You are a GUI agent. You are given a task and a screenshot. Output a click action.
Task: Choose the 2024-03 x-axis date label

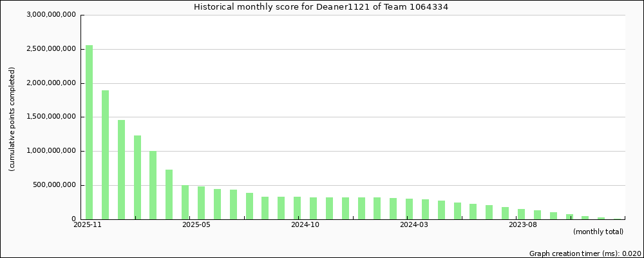coord(413,225)
